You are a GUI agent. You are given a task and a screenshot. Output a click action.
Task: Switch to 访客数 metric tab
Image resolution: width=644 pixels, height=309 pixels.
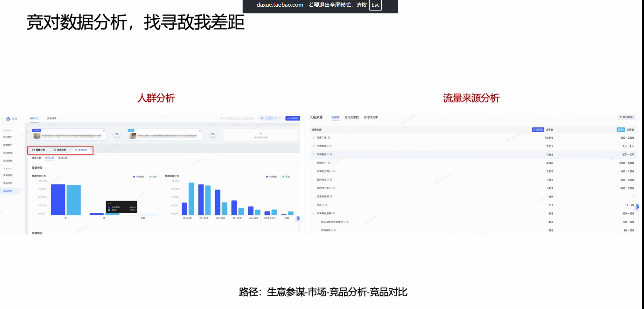coord(335,118)
